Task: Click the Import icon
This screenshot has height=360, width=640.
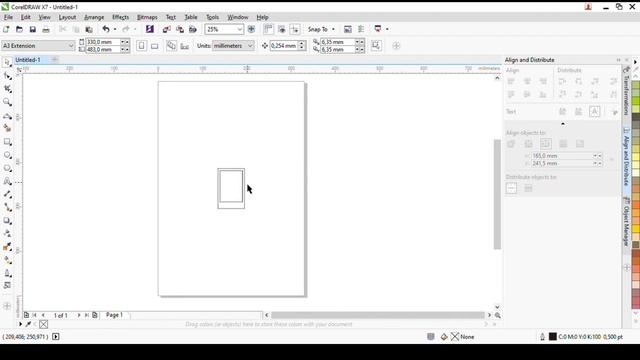Action: (x=167, y=29)
